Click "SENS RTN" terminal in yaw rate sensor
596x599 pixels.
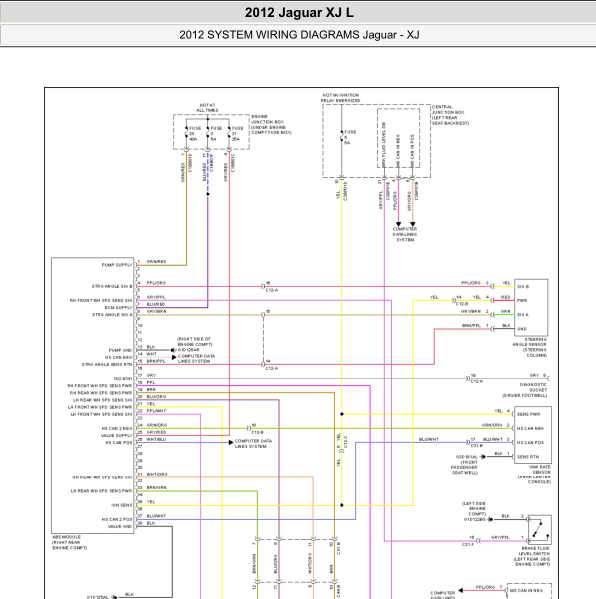pyautogui.click(x=528, y=457)
